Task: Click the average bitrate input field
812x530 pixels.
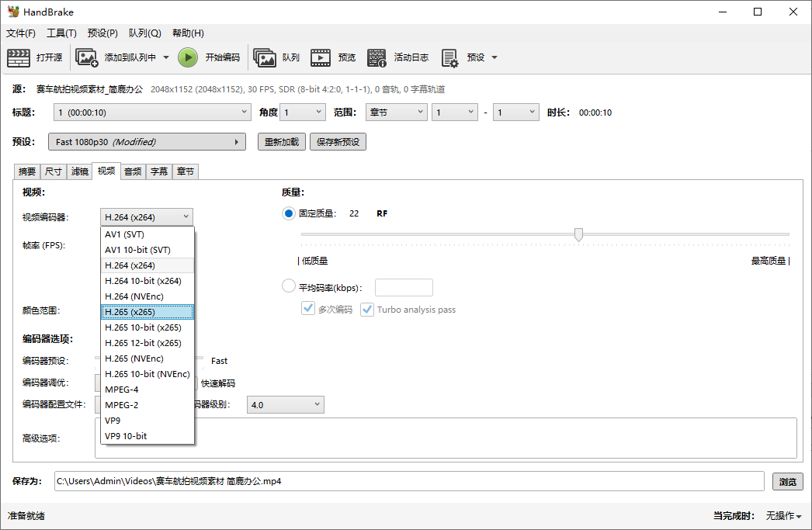Action: coord(404,286)
